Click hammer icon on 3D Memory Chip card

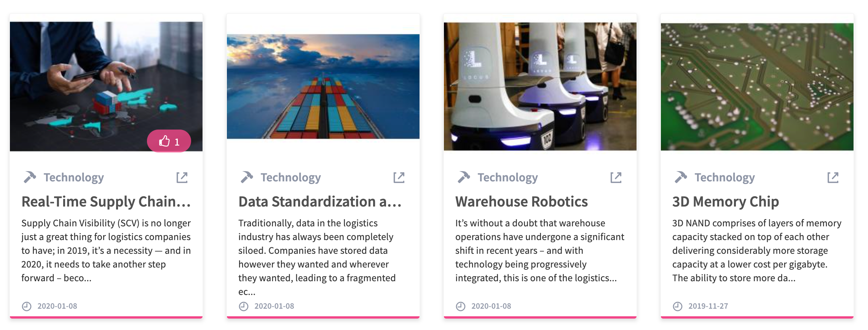pos(681,177)
